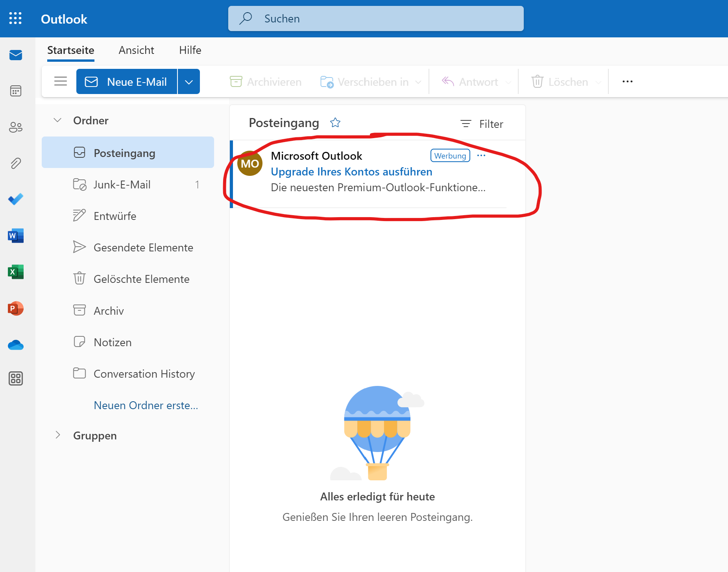Image resolution: width=728 pixels, height=572 pixels.
Task: Open the Microsoft app launcher grid
Action: [x=16, y=18]
